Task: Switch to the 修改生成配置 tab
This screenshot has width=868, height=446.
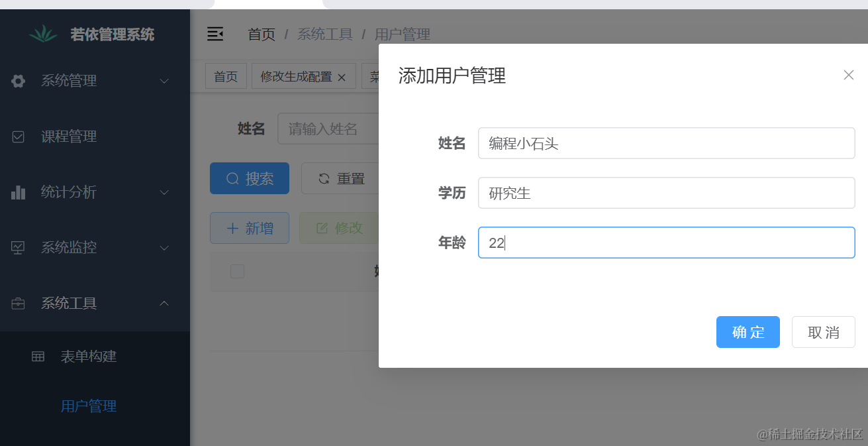Action: click(x=296, y=77)
